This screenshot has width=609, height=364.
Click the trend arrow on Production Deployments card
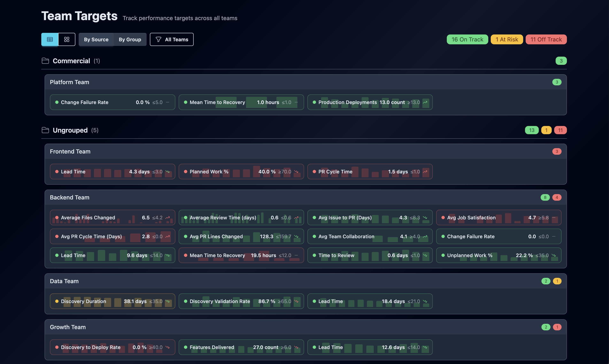[425, 102]
